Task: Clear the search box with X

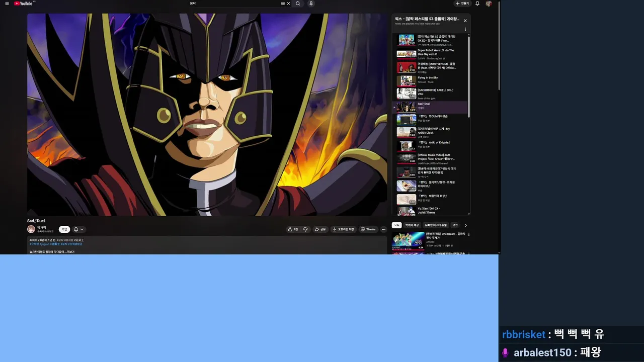Action: point(288,4)
